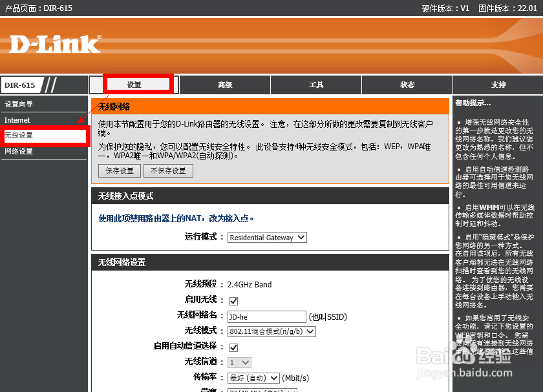Expand the 运行模式 Residential Gateway dropdown
The width and height of the screenshot is (543, 392).
267,238
